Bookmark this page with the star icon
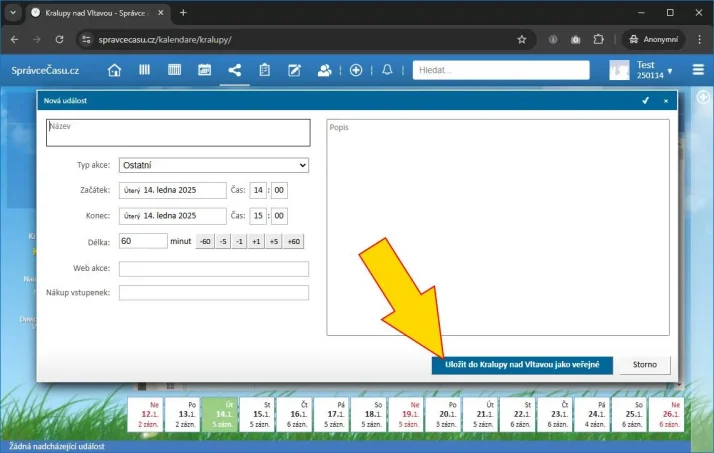 coord(521,39)
